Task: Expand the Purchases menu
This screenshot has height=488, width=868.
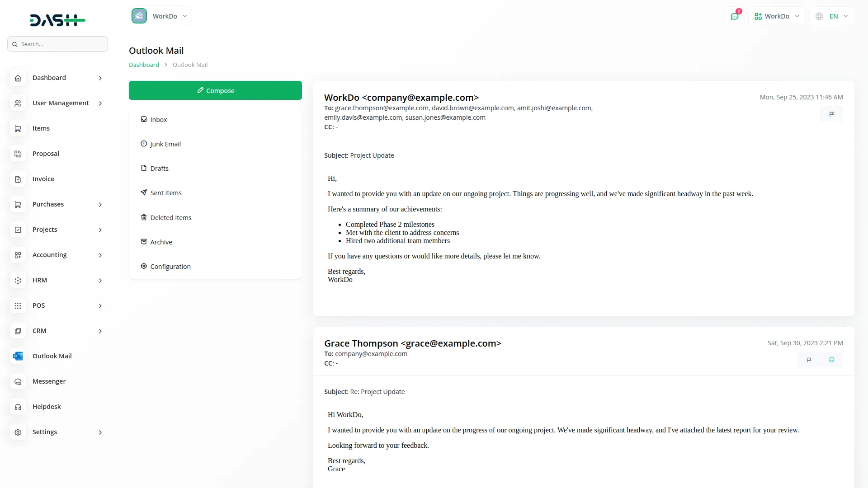Action: click(x=48, y=204)
